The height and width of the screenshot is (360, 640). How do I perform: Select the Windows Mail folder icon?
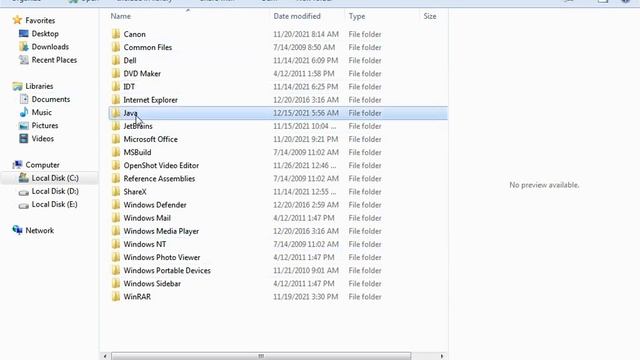[116, 218]
